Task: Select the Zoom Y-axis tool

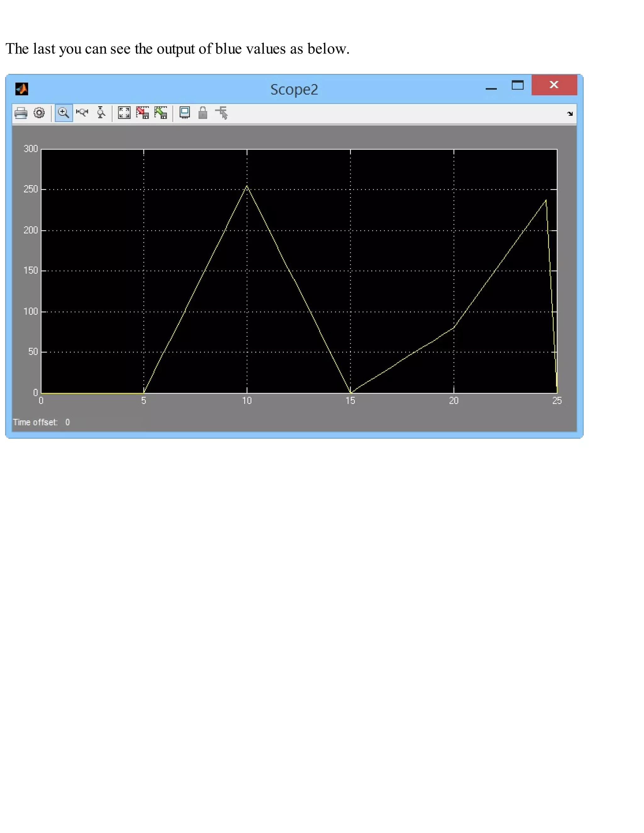Action: pos(101,113)
